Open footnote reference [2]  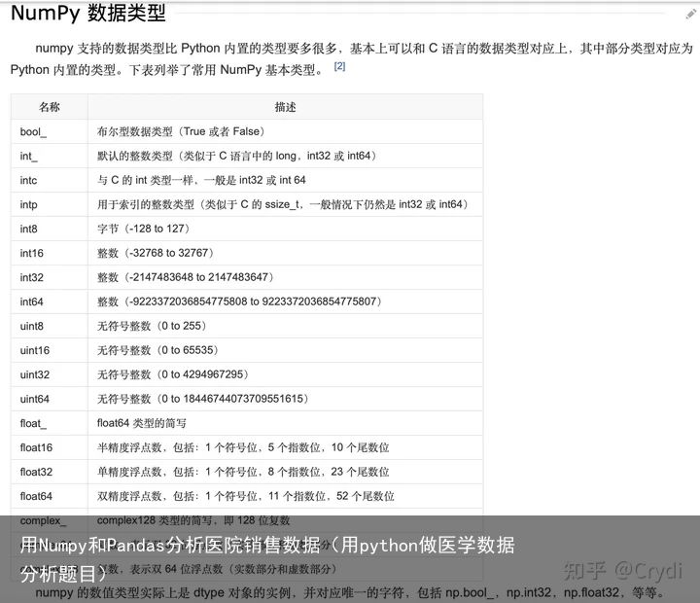[339, 66]
